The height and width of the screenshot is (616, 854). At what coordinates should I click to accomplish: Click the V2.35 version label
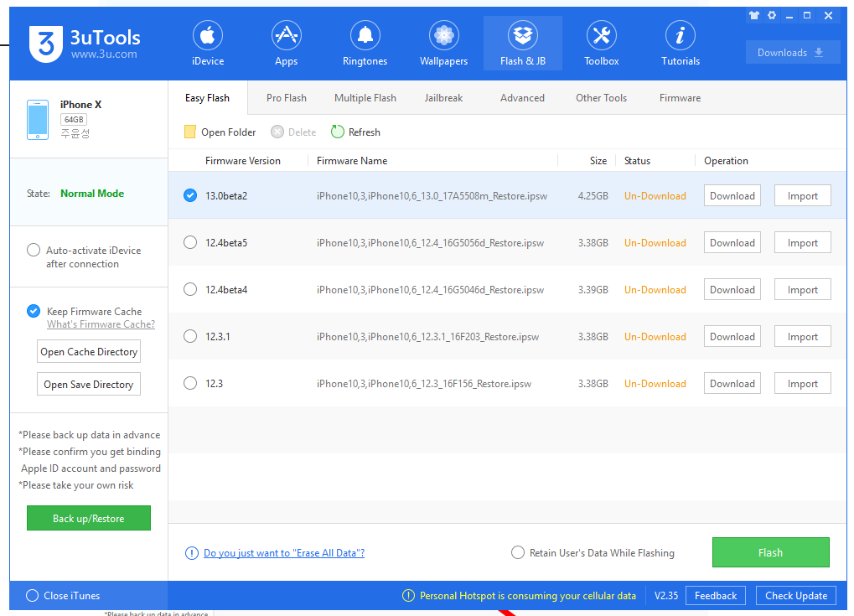click(666, 595)
